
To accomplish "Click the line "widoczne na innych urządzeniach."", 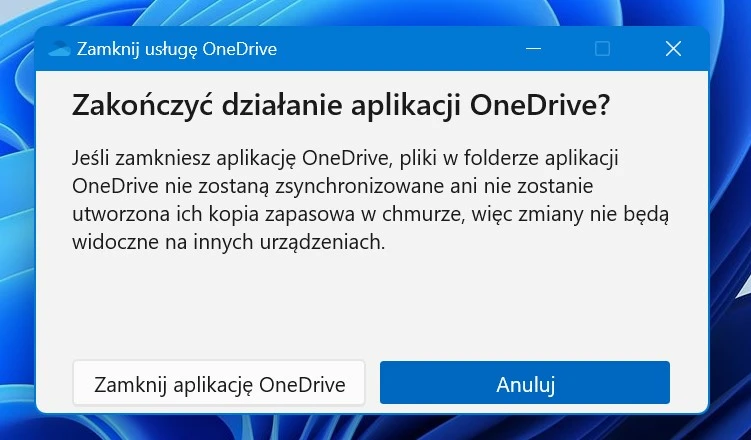I will tap(228, 242).
